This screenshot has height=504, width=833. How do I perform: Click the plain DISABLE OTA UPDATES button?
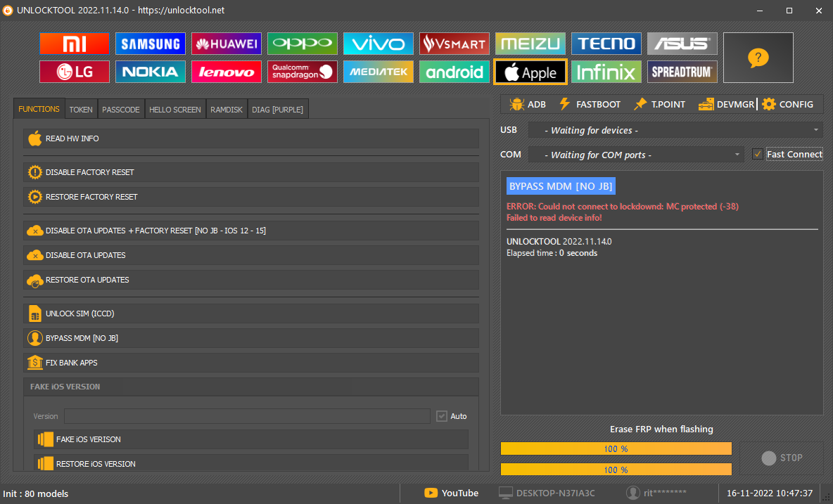250,255
